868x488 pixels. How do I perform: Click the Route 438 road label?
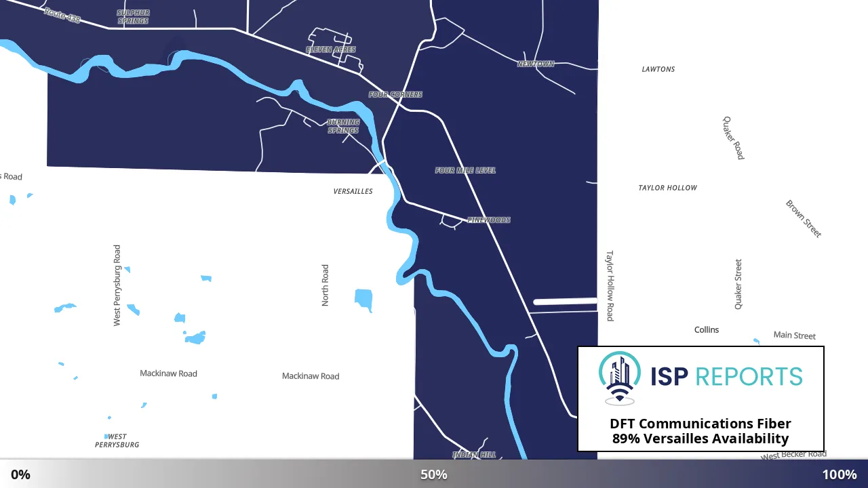pos(62,15)
